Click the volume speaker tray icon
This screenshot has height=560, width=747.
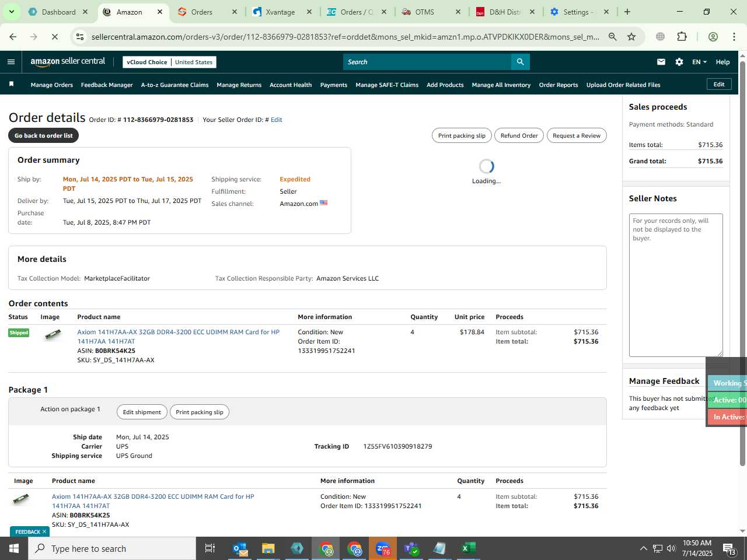pyautogui.click(x=671, y=548)
